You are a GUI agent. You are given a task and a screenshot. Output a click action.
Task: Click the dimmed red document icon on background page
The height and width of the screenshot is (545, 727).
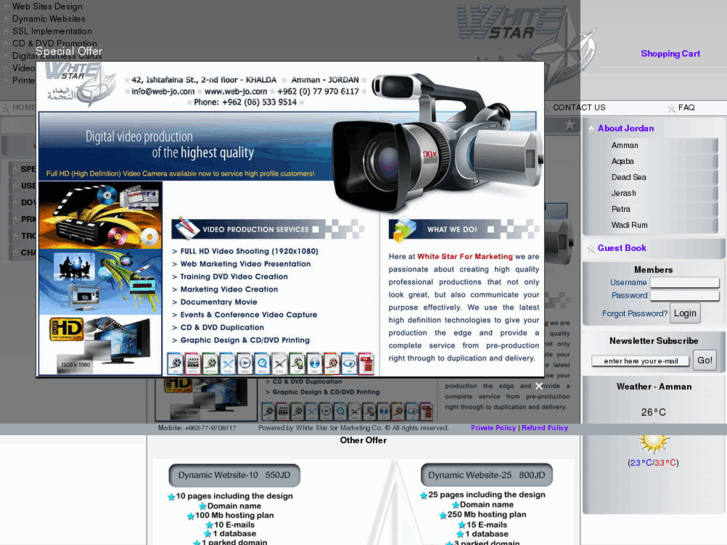[x=427, y=411]
